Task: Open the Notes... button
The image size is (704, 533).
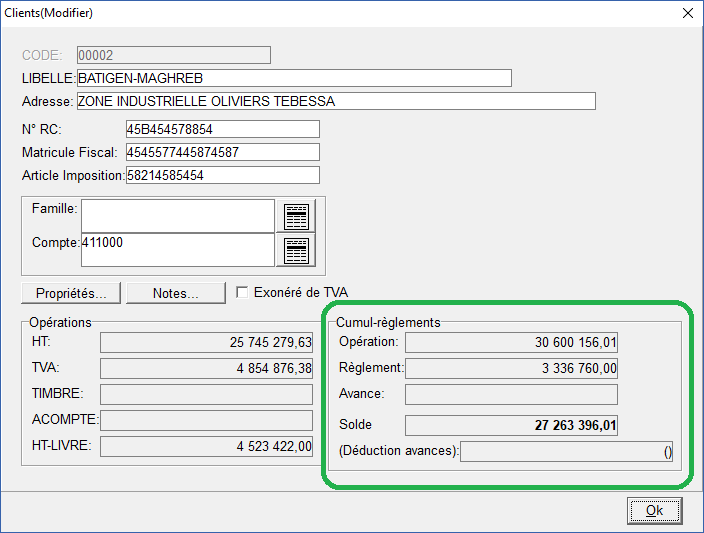Action: 176,293
